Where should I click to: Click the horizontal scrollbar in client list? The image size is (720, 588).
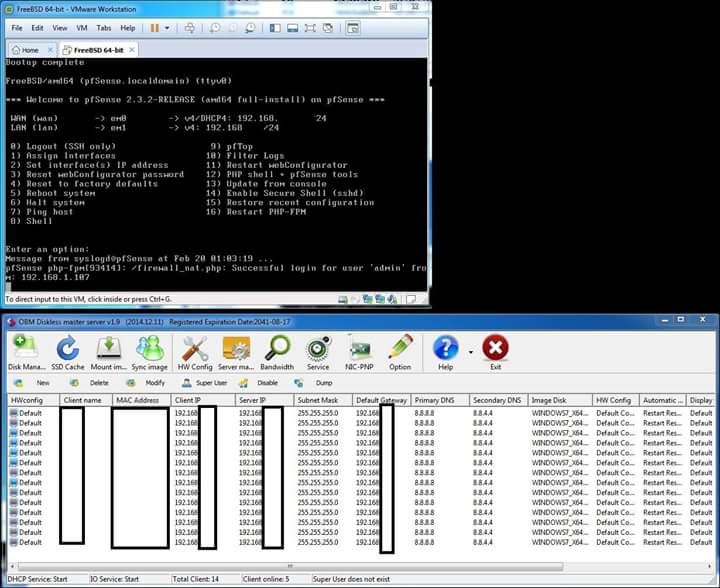[x=290, y=566]
